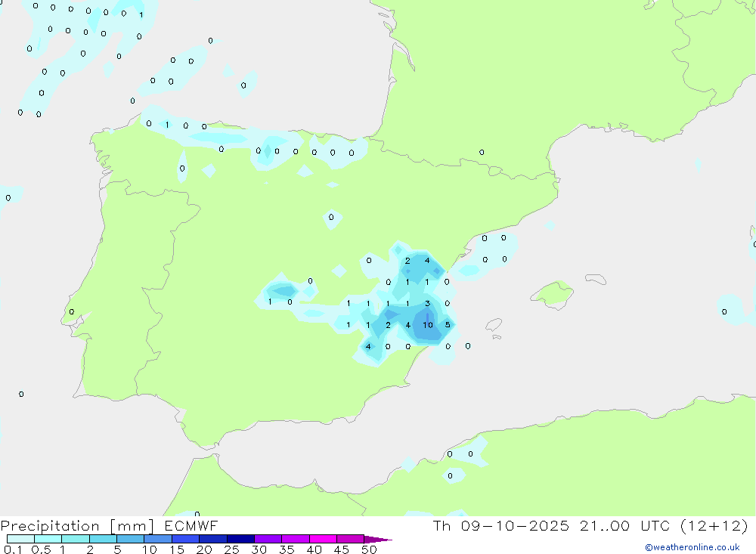Click the map value '3' above the 10

click(427, 303)
